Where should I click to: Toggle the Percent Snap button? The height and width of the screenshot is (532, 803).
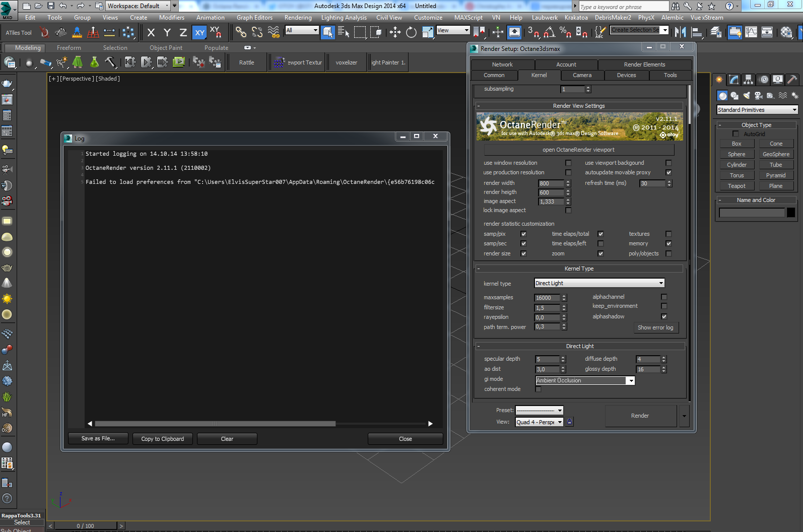click(x=565, y=33)
